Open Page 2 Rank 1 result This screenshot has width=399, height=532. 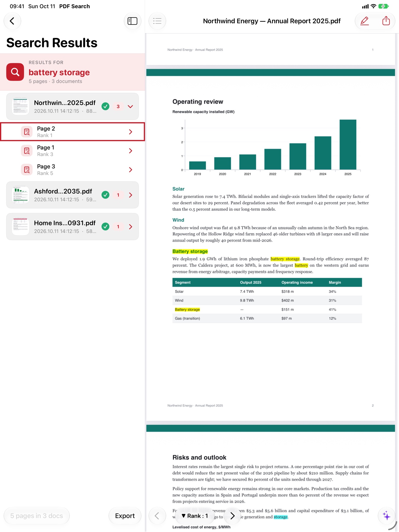[73, 132]
